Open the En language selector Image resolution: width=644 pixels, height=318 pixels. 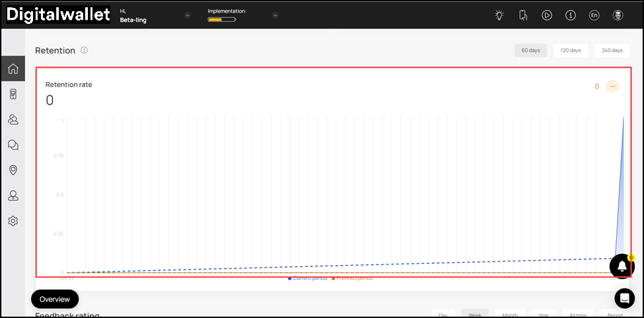click(x=594, y=15)
